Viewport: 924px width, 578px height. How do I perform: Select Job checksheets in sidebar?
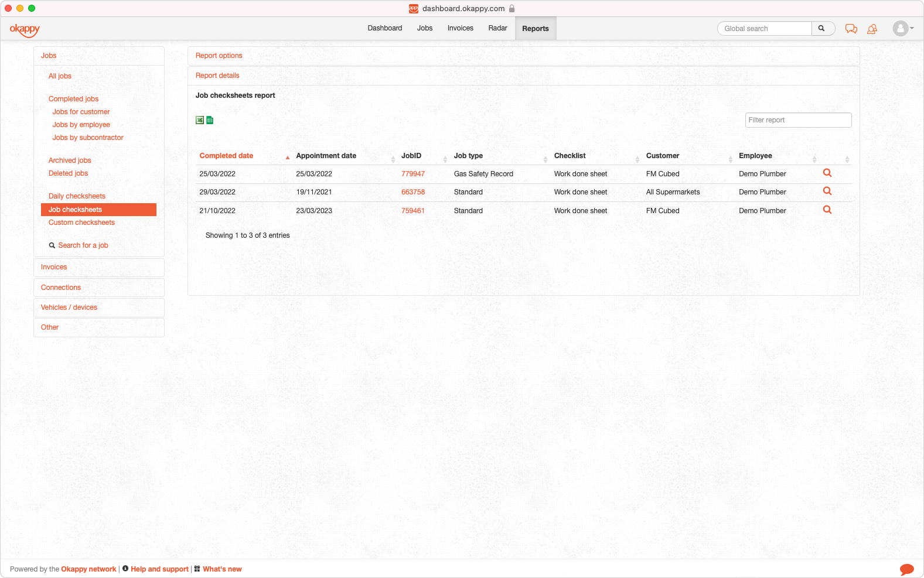(98, 210)
